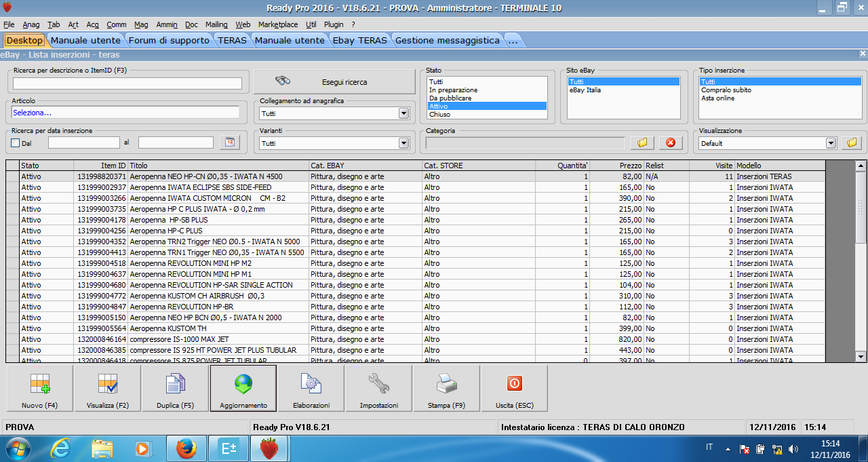Sort by the Titolo column header
This screenshot has width=868, height=462.
coord(218,166)
